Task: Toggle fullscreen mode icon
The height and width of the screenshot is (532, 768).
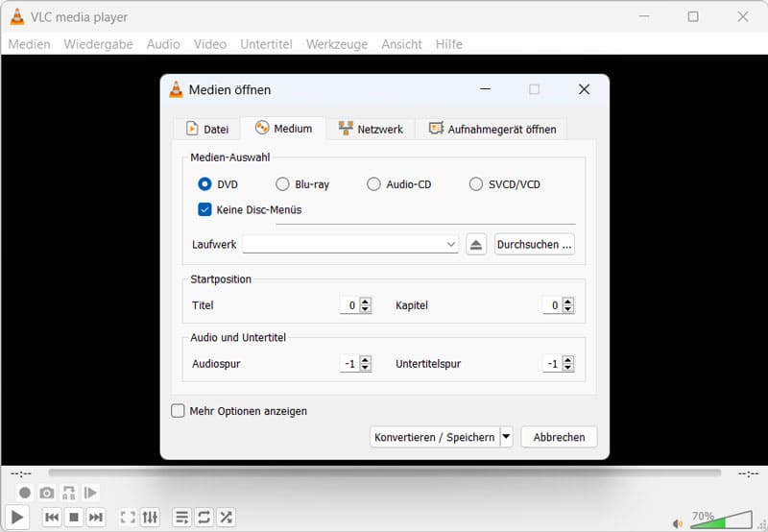Action: pyautogui.click(x=128, y=517)
